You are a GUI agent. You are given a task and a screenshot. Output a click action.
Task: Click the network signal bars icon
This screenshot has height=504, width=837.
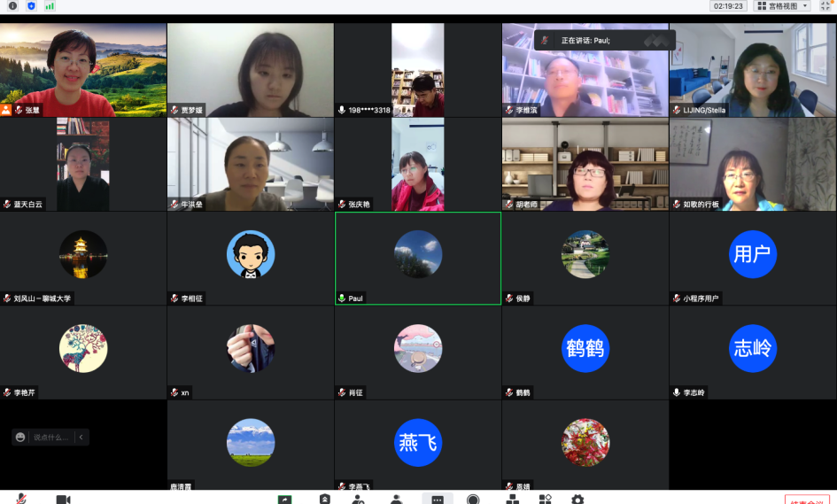[x=50, y=6]
